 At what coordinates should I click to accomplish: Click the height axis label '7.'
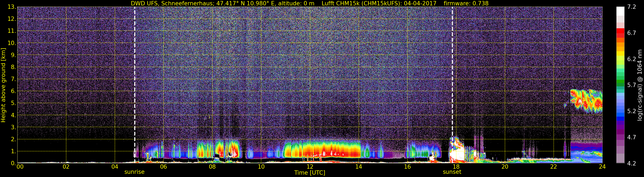click(x=13, y=79)
